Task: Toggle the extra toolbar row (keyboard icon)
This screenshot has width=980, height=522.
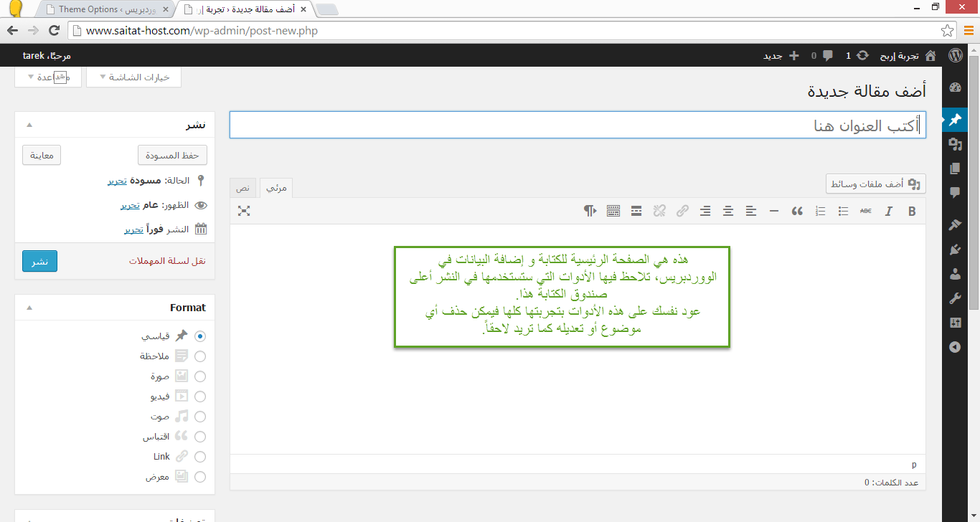Action: pos(613,211)
